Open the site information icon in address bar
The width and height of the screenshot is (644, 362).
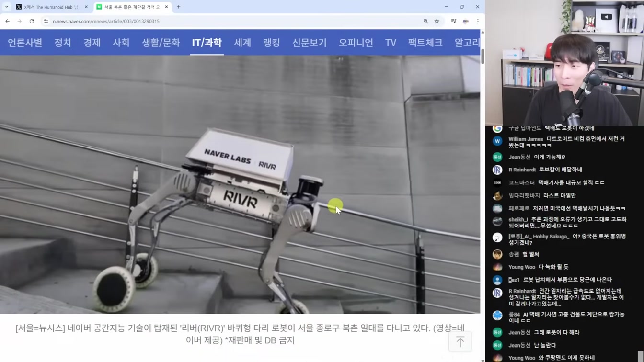(46, 21)
